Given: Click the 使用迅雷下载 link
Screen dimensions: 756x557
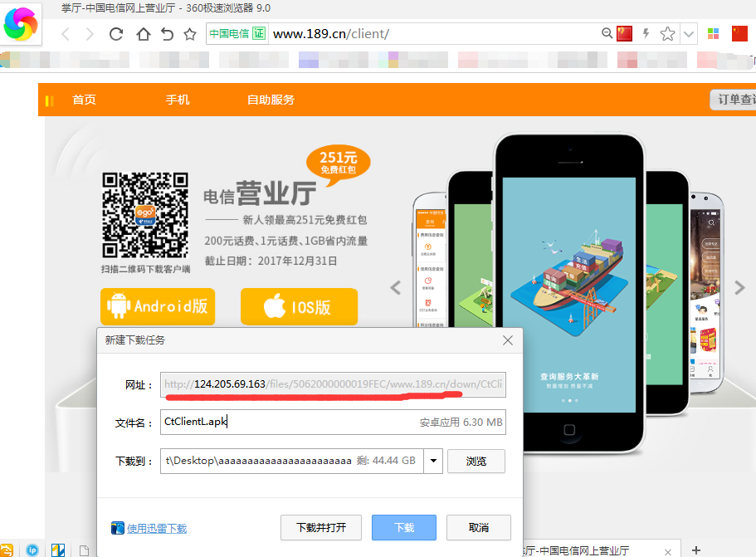Looking at the screenshot, I should (x=157, y=529).
